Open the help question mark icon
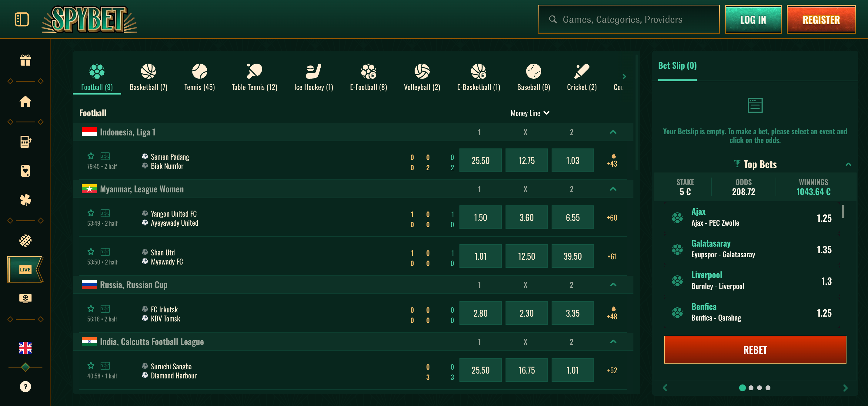Viewport: 868px width, 406px height. coord(25,387)
